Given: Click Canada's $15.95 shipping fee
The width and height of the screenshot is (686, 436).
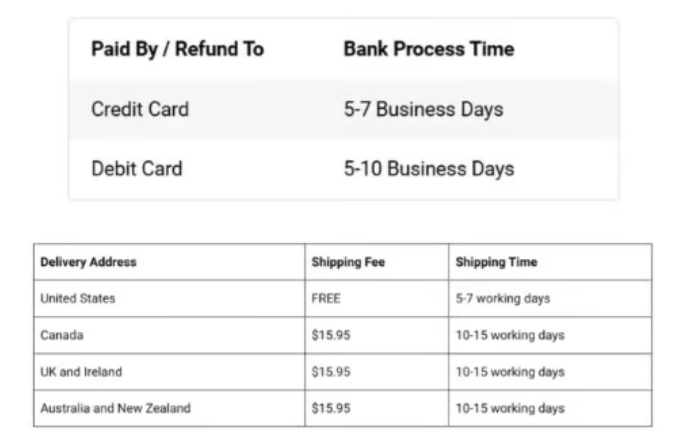Looking at the screenshot, I should click(x=331, y=335).
